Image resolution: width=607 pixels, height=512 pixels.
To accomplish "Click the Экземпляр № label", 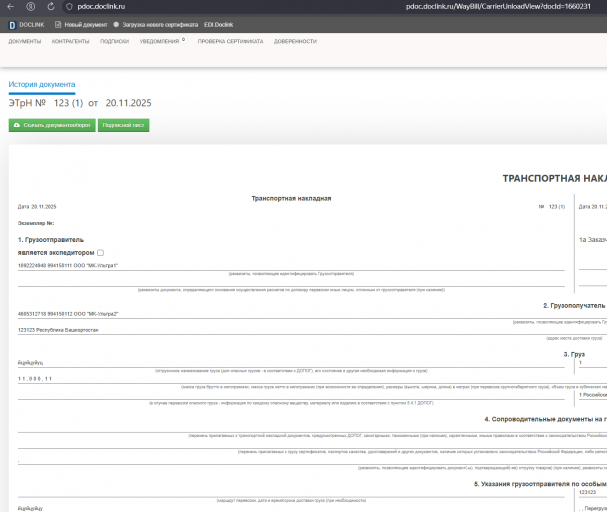I will coord(36,223).
